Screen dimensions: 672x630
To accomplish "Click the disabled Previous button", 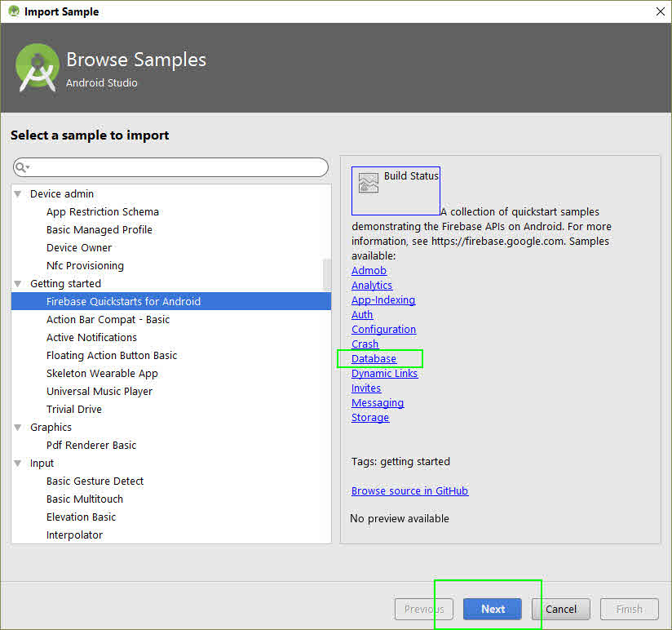I will [x=424, y=609].
